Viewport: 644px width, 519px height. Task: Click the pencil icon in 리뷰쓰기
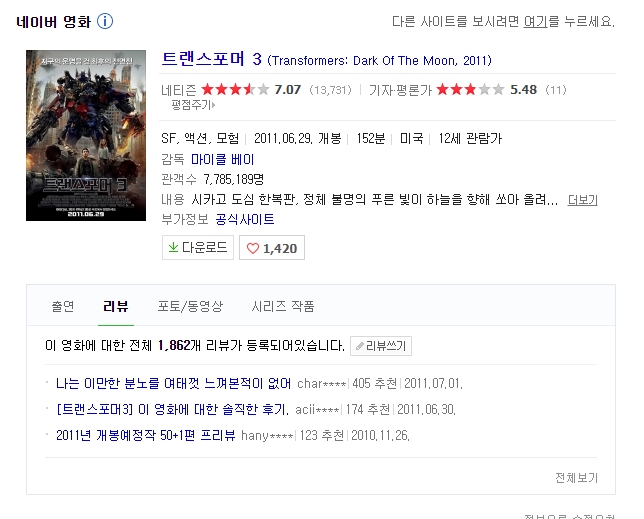tap(360, 346)
